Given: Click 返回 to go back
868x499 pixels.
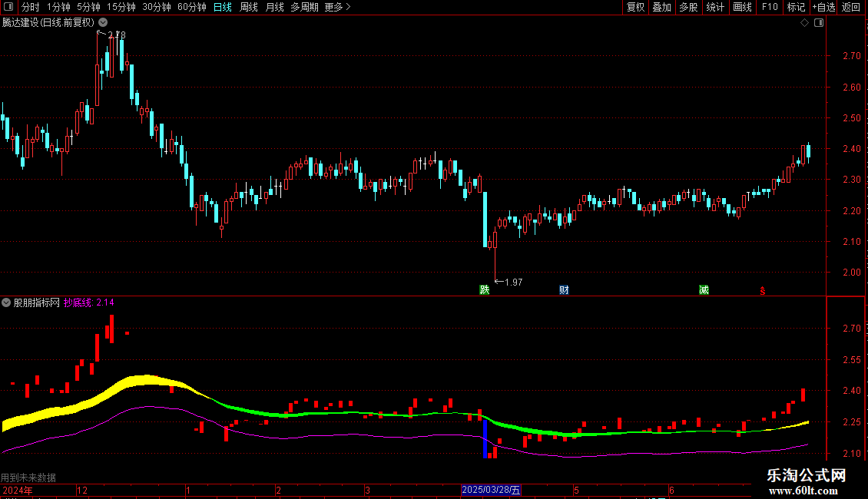Looking at the screenshot, I should pos(851,7).
